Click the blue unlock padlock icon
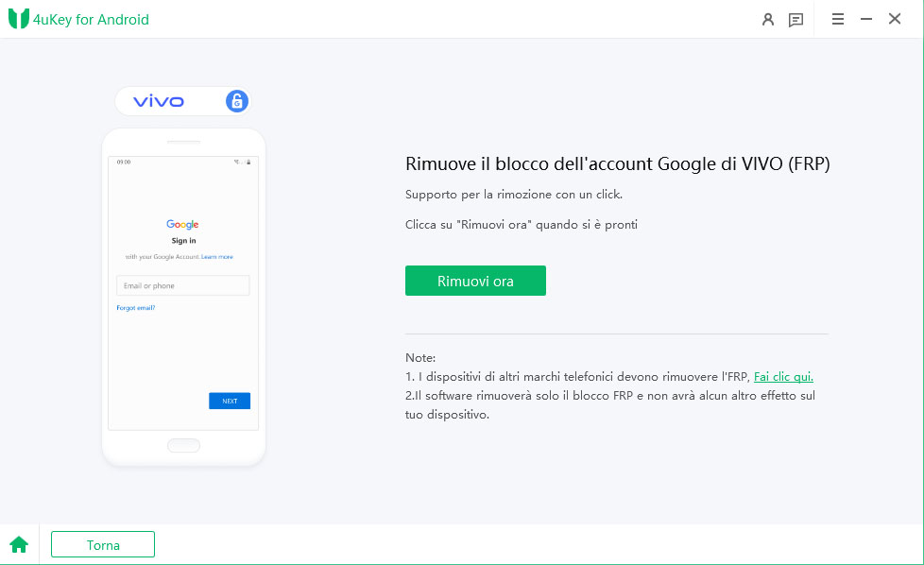 point(236,101)
